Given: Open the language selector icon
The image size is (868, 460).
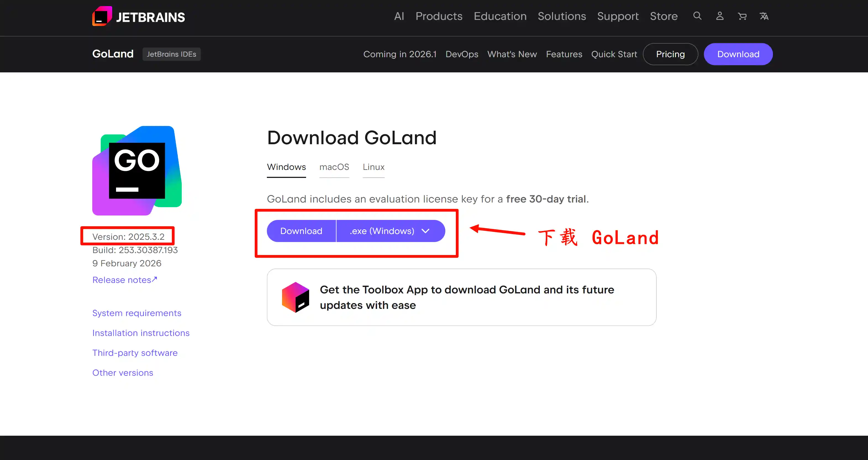Looking at the screenshot, I should click(764, 16).
